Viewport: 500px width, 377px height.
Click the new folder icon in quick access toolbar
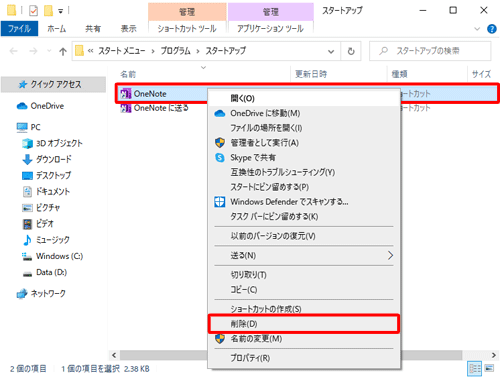49,11
